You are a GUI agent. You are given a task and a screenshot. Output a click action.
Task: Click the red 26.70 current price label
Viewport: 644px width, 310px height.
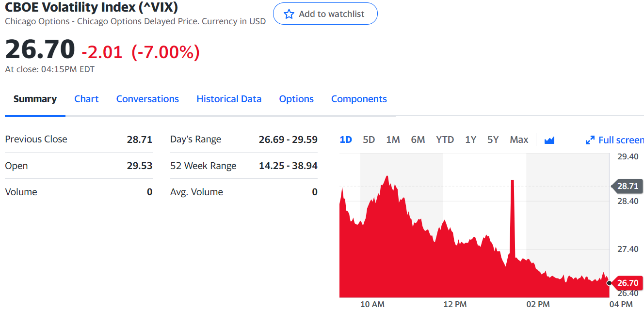click(x=627, y=283)
